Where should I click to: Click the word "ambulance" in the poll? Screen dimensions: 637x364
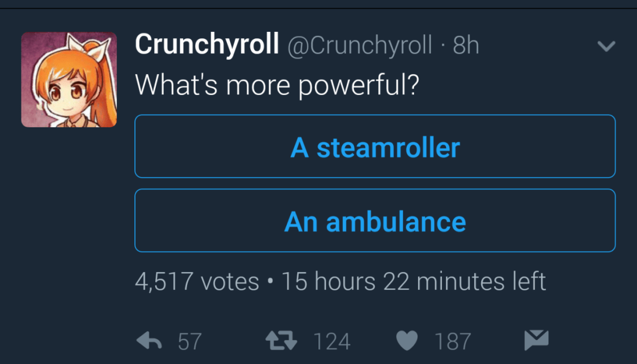pyautogui.click(x=396, y=222)
